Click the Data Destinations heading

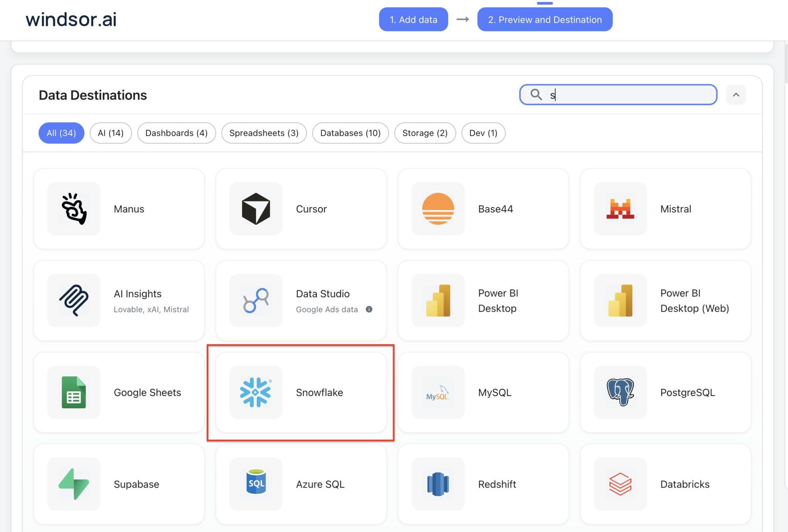tap(93, 95)
